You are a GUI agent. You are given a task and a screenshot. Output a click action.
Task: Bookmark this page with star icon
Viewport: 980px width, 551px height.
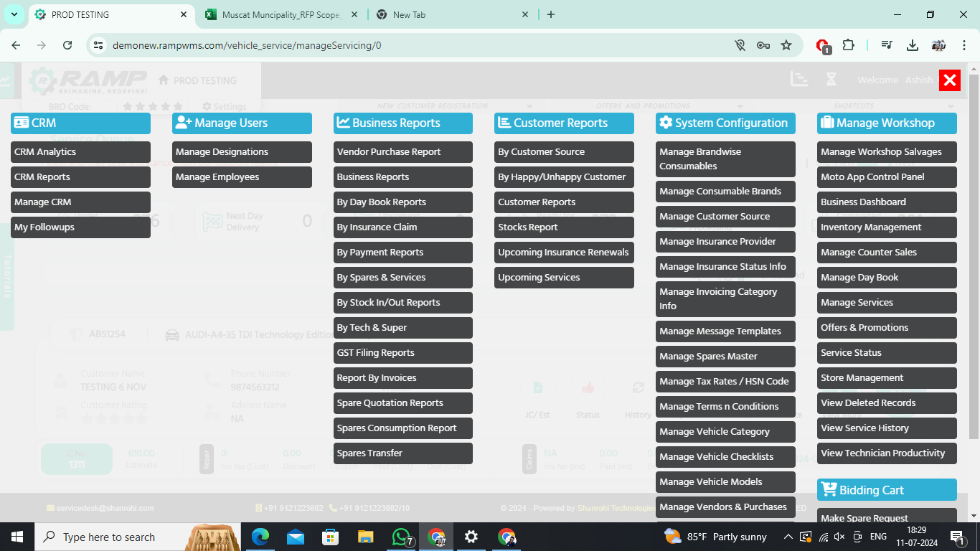point(786,45)
